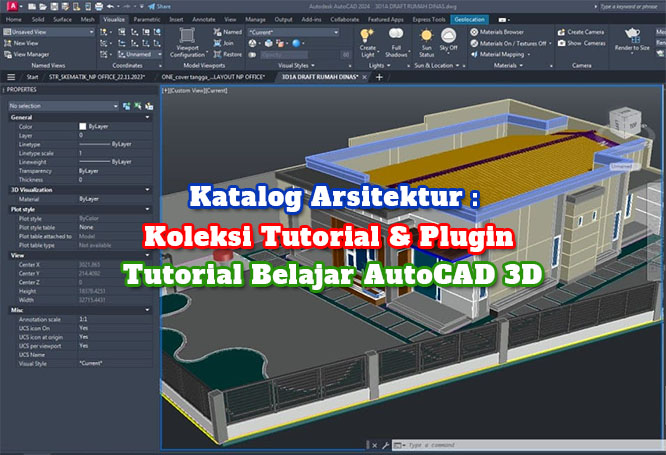Screen dimensions: 666x455
Task: Click the Plot printer icon
Action: [x=99, y=6]
